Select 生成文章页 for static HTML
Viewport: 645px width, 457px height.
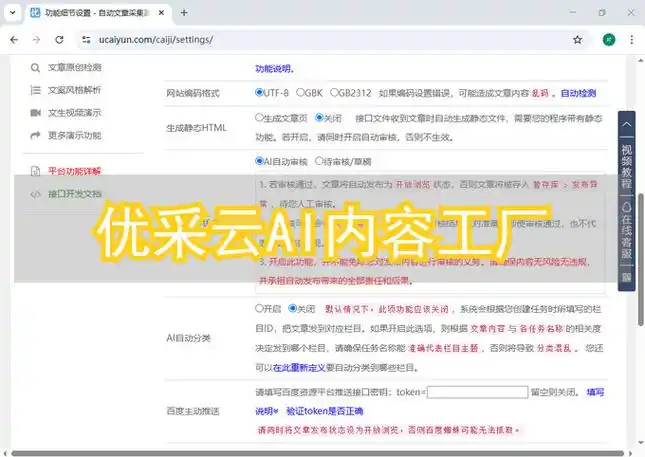[259, 117]
